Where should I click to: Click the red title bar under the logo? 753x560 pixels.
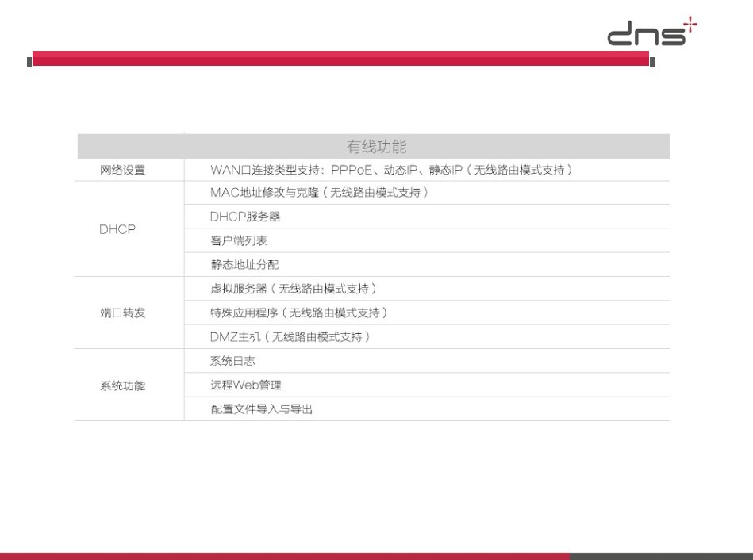click(x=340, y=59)
